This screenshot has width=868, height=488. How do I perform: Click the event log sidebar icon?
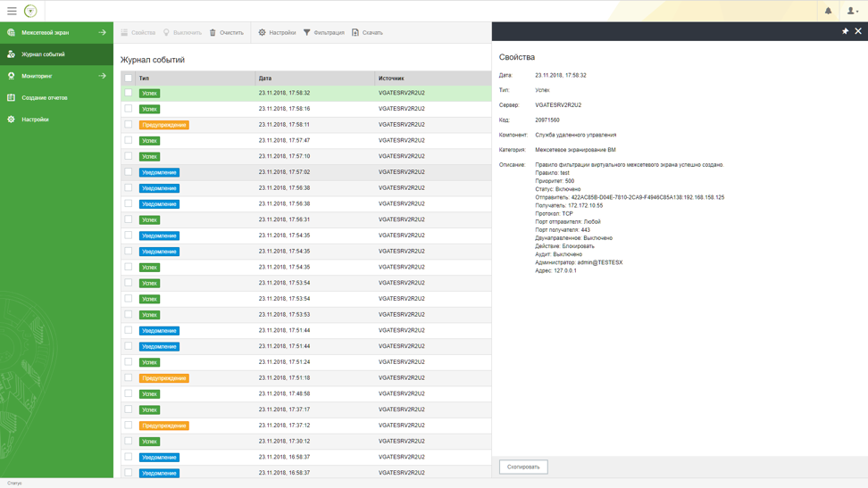(11, 54)
